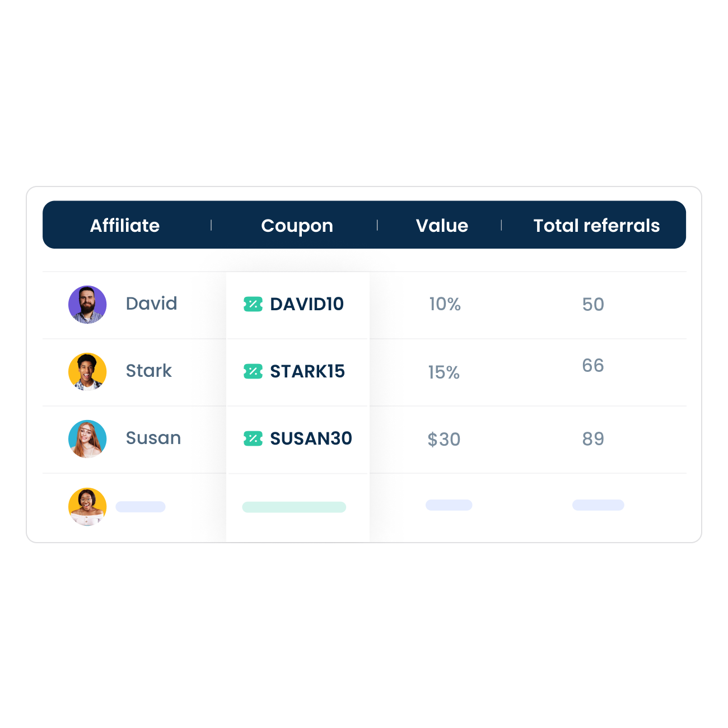Click the coupon icon beside STARK15
The height and width of the screenshot is (728, 728).
point(253,371)
